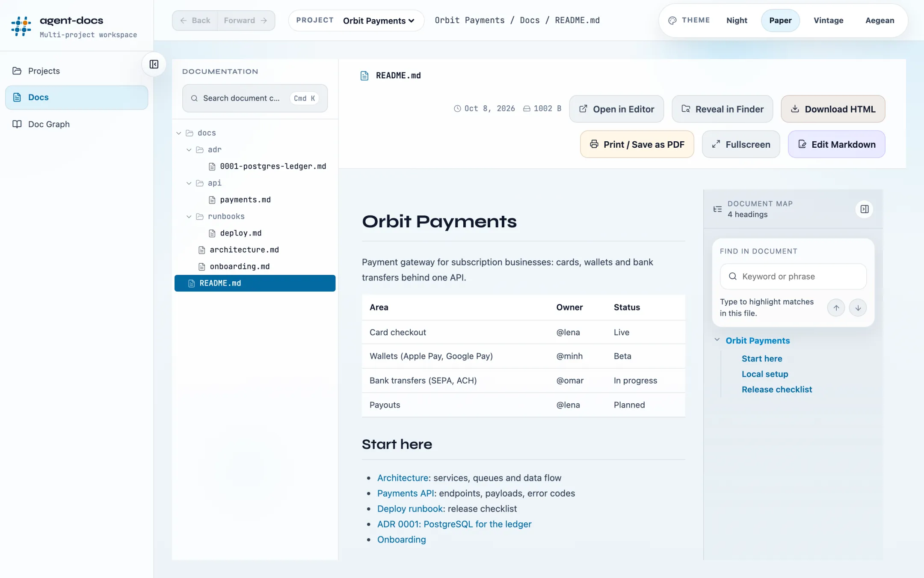This screenshot has height=578, width=924.
Task: Jump to Release checklist heading
Action: pos(776,389)
